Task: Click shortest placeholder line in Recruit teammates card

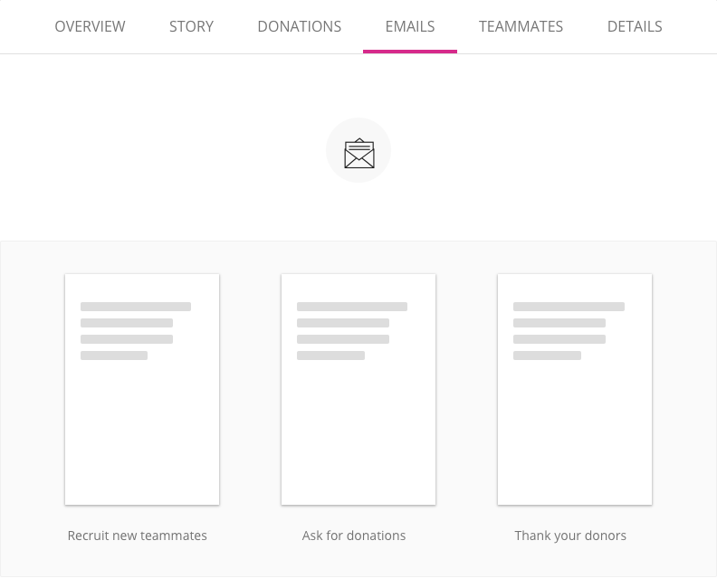Action: tap(114, 356)
